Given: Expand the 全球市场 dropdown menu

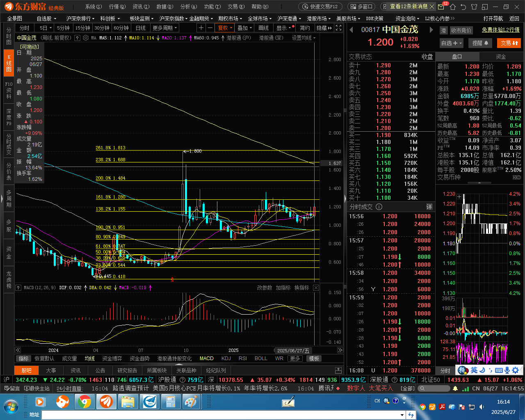Looking at the screenshot, I should pyautogui.click(x=260, y=18).
